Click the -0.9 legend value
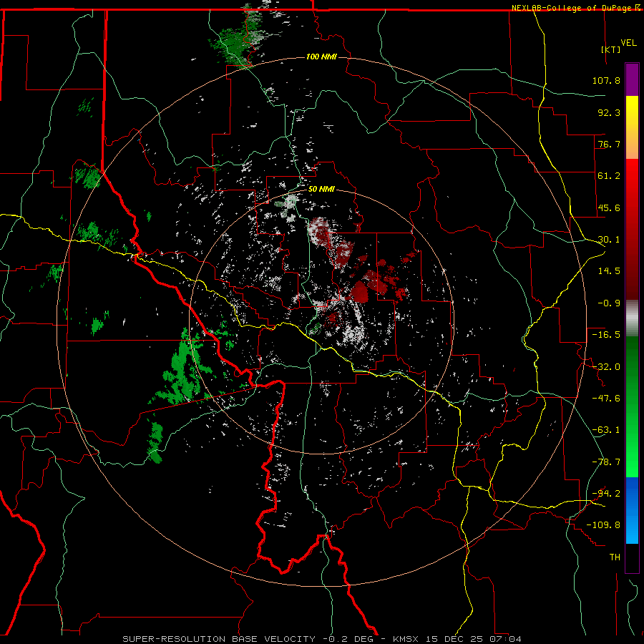The image size is (644, 644). [609, 303]
